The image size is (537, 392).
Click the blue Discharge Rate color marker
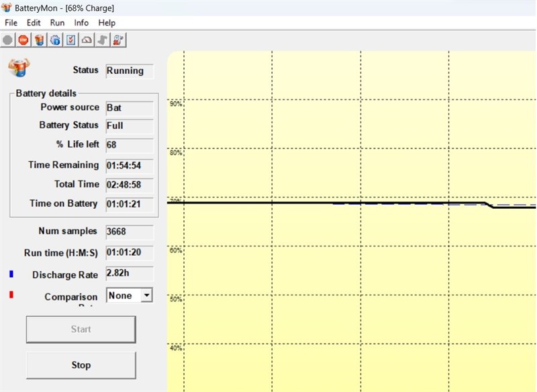[x=11, y=274]
